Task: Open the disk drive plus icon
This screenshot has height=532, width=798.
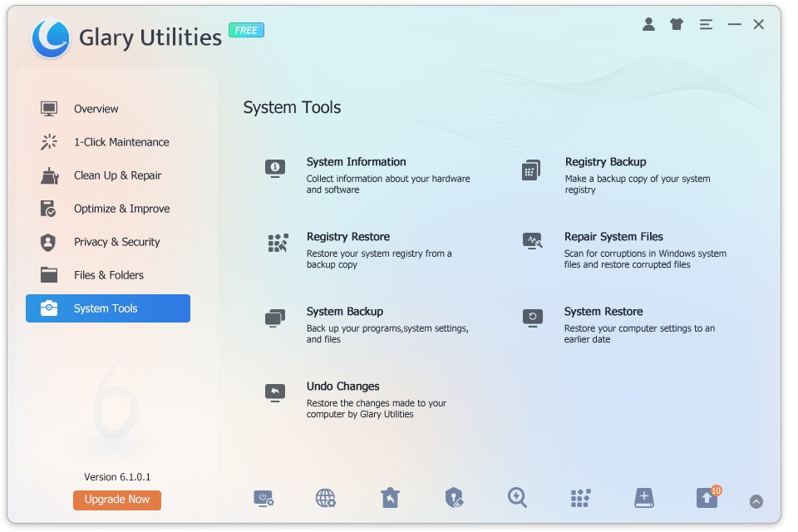Action: pos(644,498)
